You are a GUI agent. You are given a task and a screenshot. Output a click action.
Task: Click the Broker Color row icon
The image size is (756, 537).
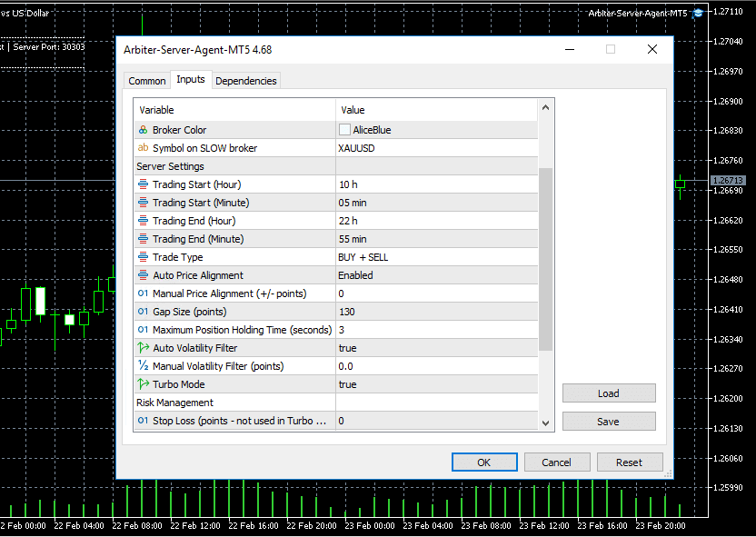pos(144,130)
